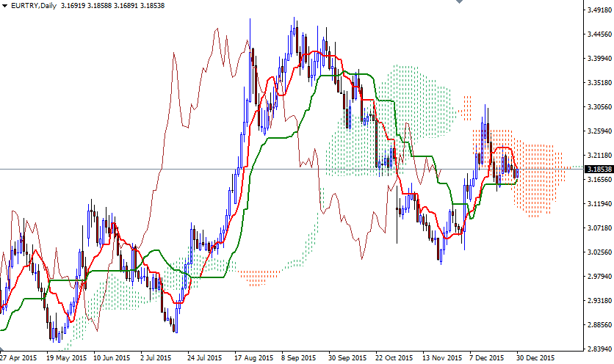Image resolution: width=614 pixels, height=364 pixels.
Task: Click the 2.93180 price axis label
Action: point(599,301)
